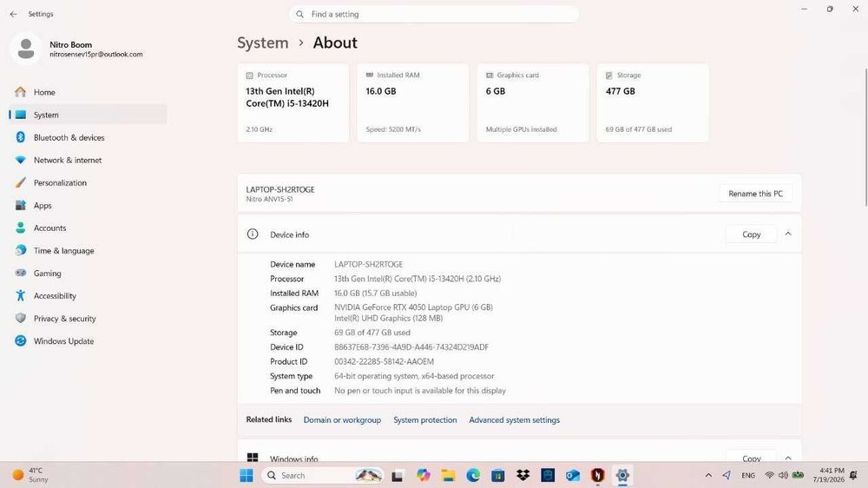The height and width of the screenshot is (488, 868).
Task: Click the Storage summary card
Action: [653, 102]
